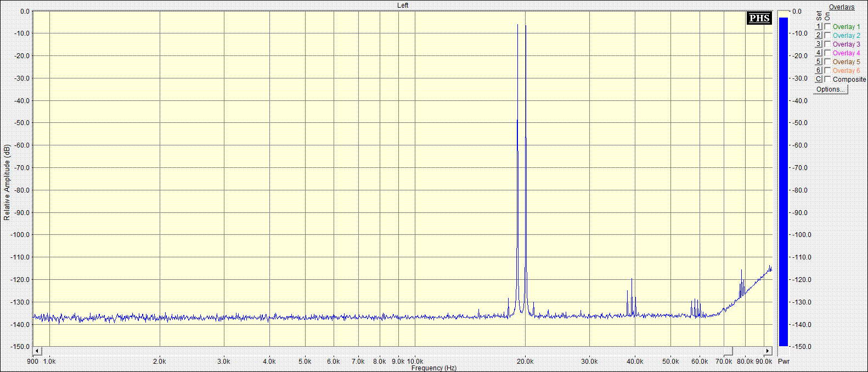The image size is (868, 372).
Task: Set overlay 1 with the '1' button
Action: coord(818,26)
